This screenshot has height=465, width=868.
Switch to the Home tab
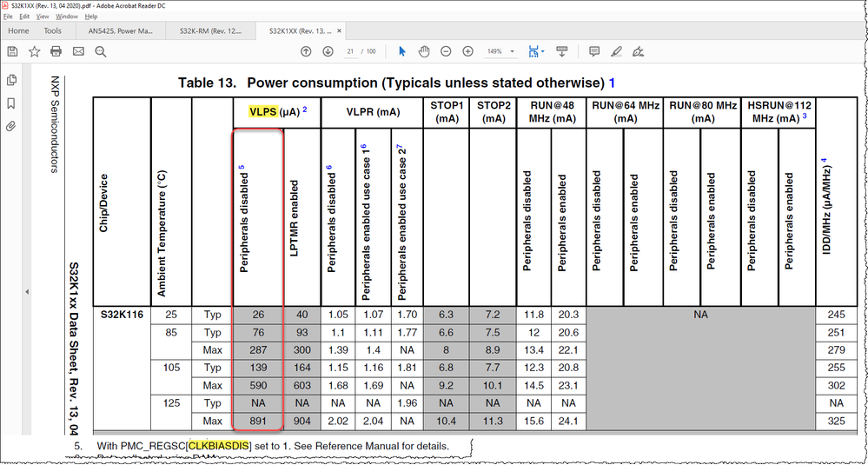coord(19,31)
